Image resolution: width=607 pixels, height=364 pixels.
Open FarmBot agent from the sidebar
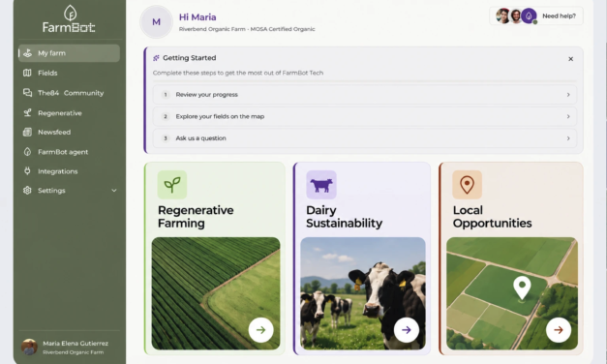tap(69, 152)
